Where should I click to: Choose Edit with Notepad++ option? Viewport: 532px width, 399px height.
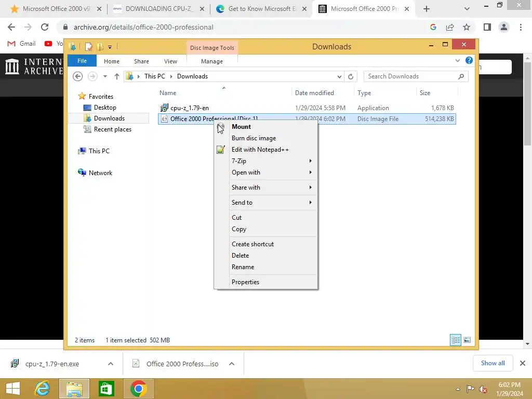point(260,150)
